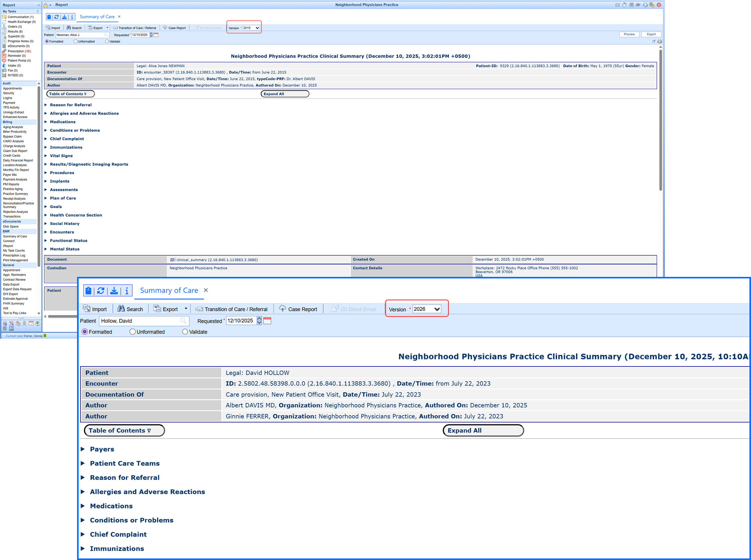
Task: Select the Validate radio button in the lower panel
Action: [x=185, y=332]
